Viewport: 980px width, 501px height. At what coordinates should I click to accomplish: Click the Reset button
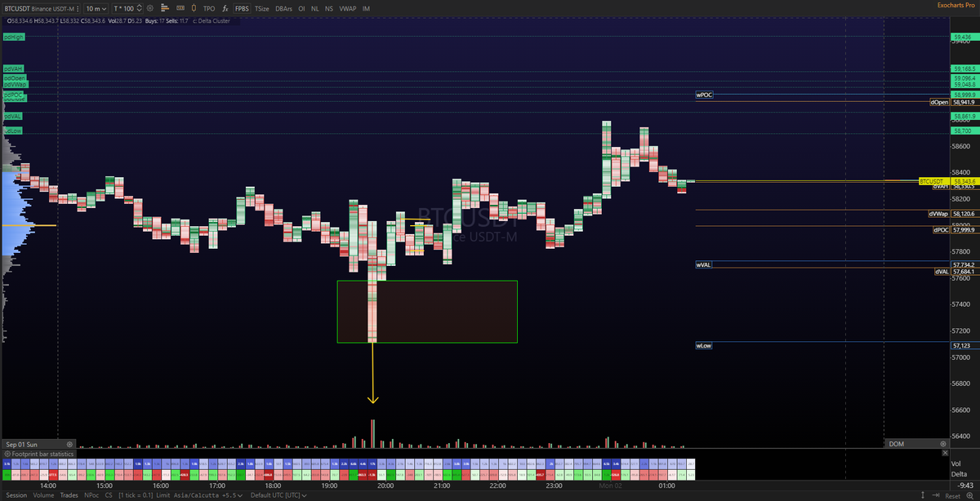tap(953, 495)
